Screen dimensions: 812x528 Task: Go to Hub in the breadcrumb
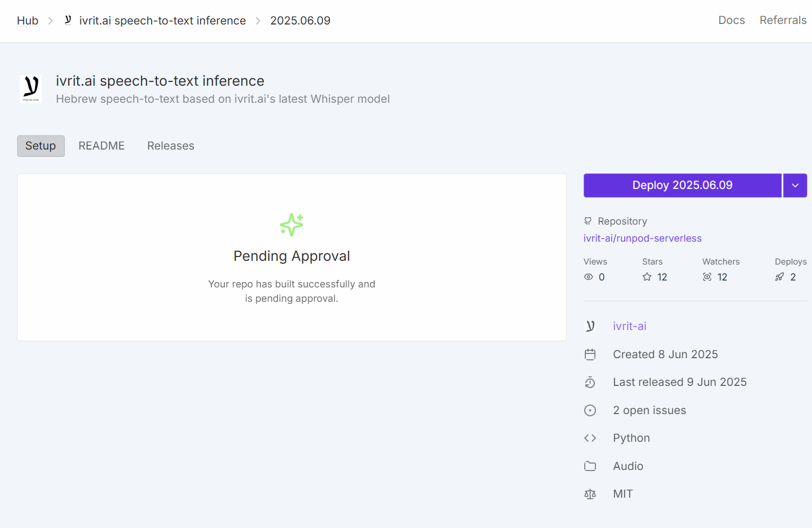tap(28, 21)
